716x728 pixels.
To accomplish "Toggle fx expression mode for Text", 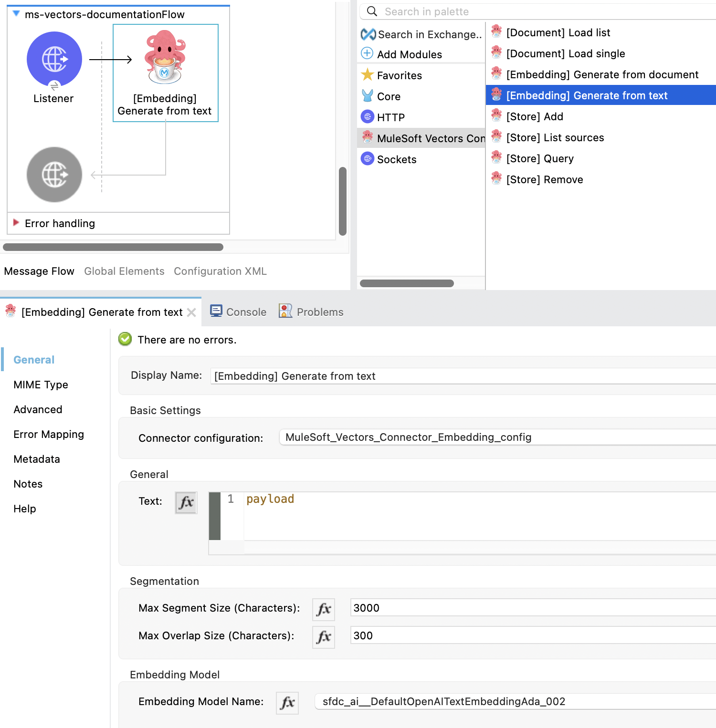I will coord(186,502).
